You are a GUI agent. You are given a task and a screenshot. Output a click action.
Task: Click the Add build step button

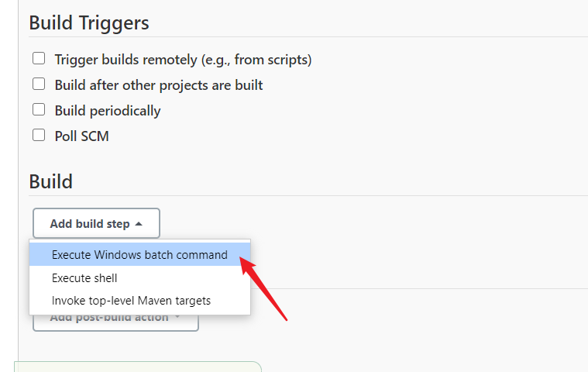tap(96, 223)
